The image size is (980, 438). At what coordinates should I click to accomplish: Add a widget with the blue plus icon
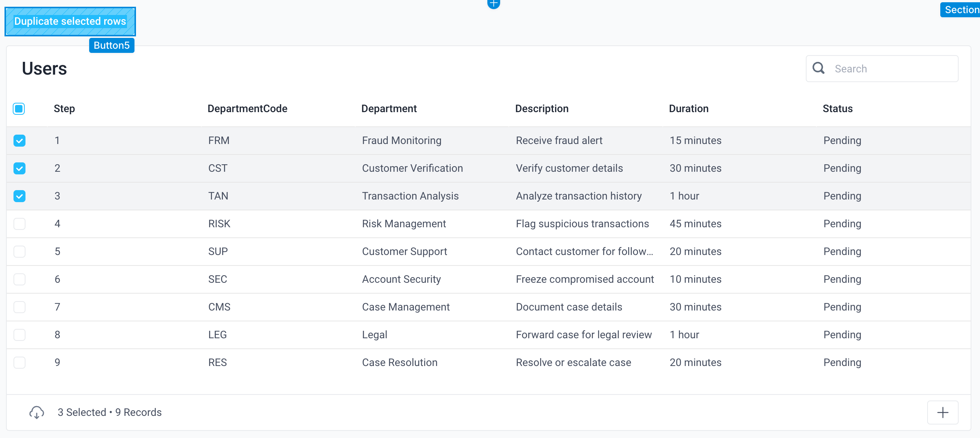493,4
